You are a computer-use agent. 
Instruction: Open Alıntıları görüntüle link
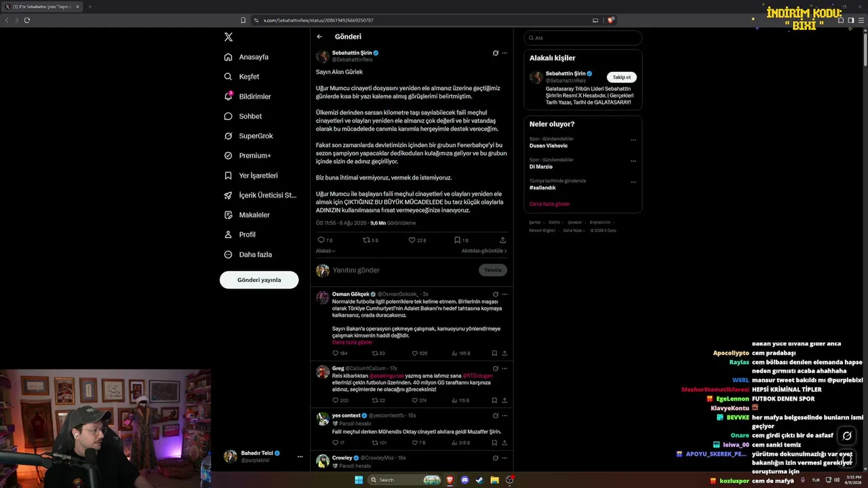pos(484,251)
